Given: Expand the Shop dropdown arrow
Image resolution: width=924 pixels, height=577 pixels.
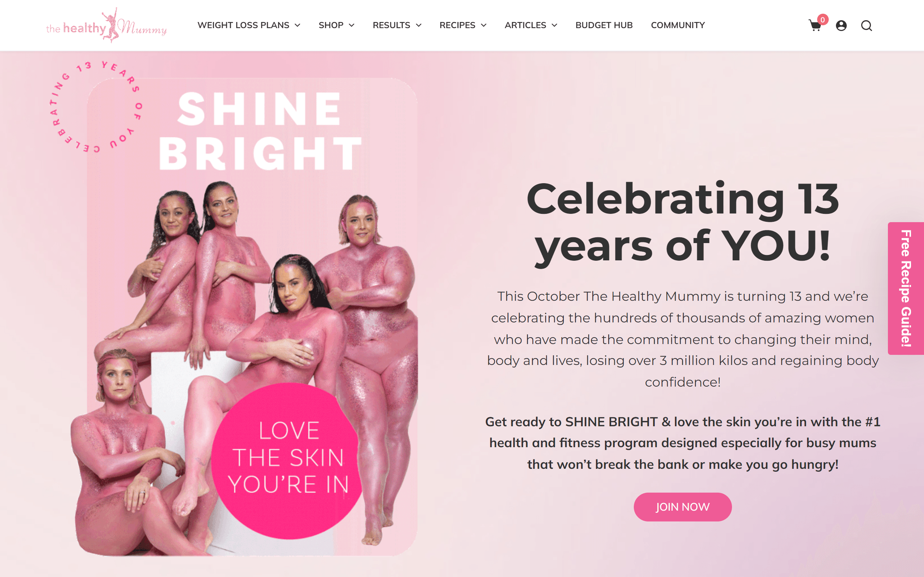Looking at the screenshot, I should tap(352, 25).
